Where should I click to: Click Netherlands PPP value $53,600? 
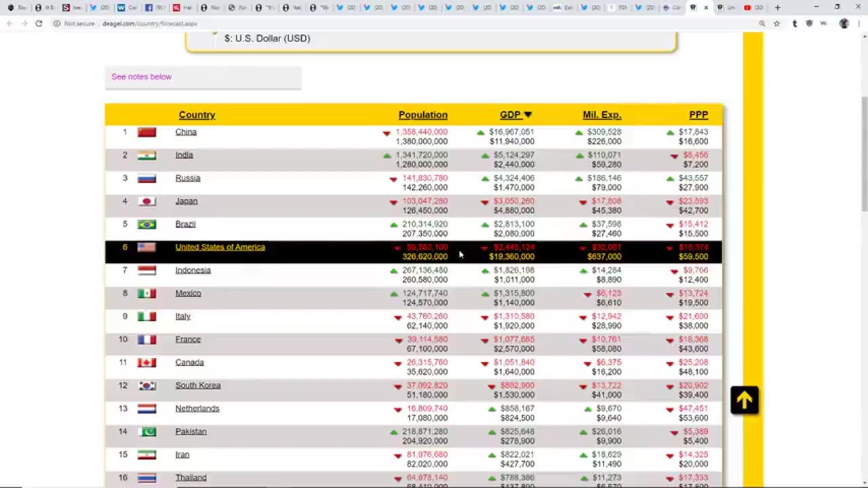(693, 418)
